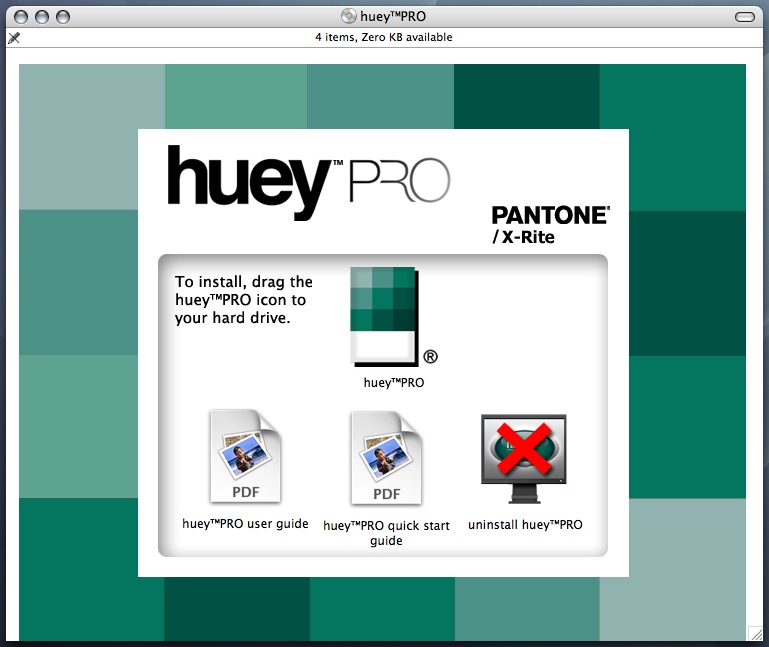
Task: Click the disc proxy icon in title bar
Action: pyautogui.click(x=348, y=16)
